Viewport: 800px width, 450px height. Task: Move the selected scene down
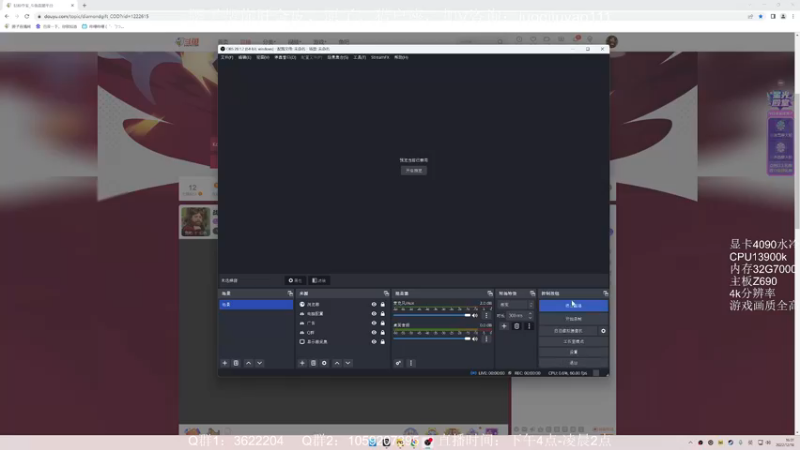click(x=260, y=363)
